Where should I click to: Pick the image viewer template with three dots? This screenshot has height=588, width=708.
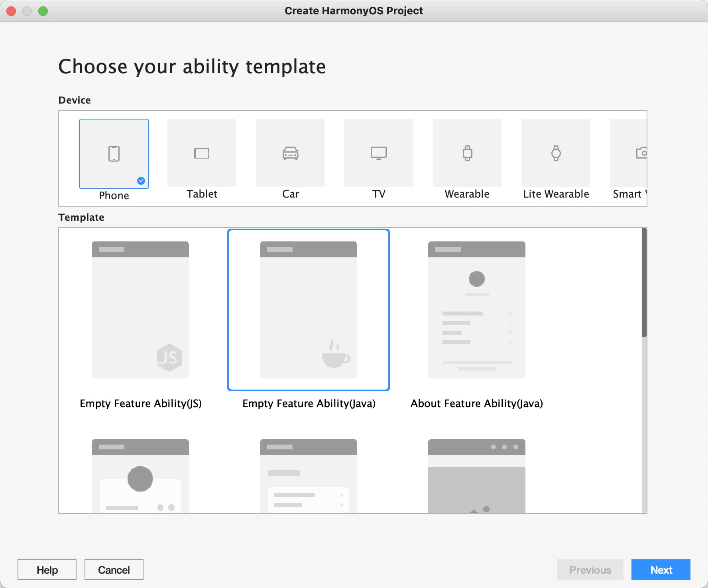(477, 476)
